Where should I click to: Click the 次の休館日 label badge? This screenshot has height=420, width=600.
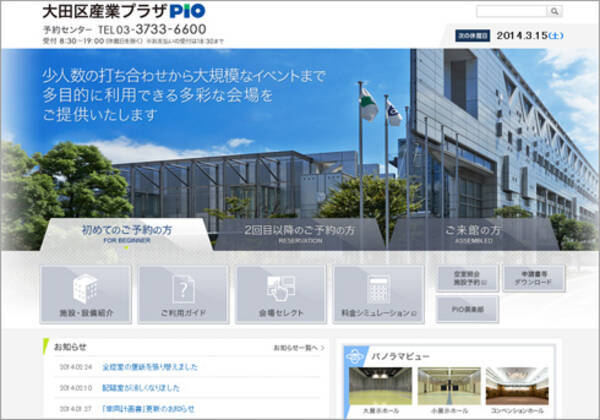473,36
